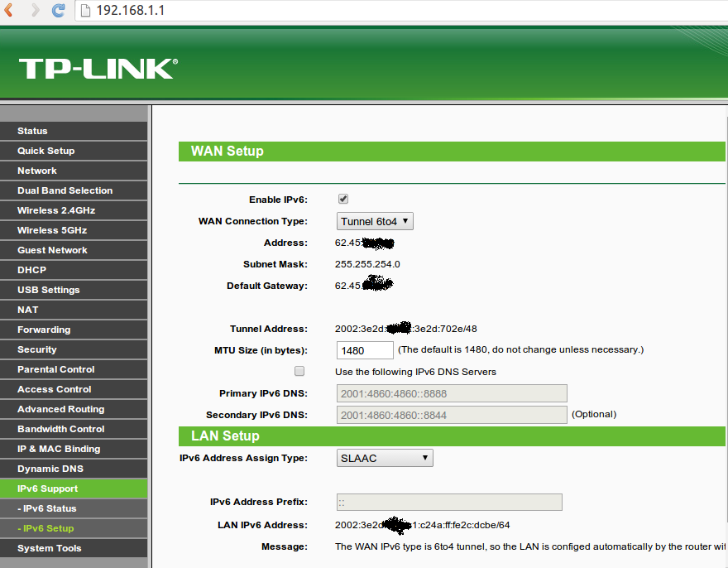Open the Quick Setup menu
The height and width of the screenshot is (568, 728).
(74, 151)
